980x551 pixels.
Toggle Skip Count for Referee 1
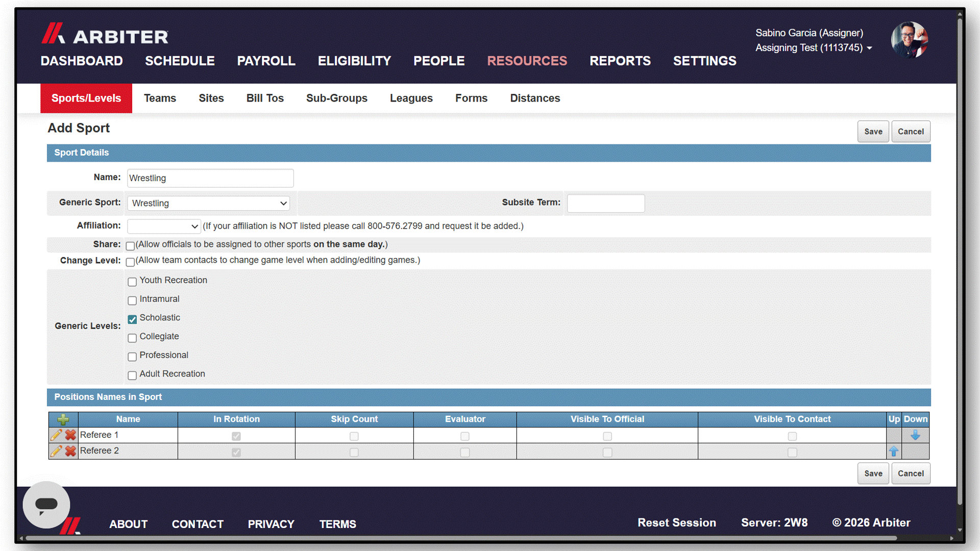click(354, 436)
